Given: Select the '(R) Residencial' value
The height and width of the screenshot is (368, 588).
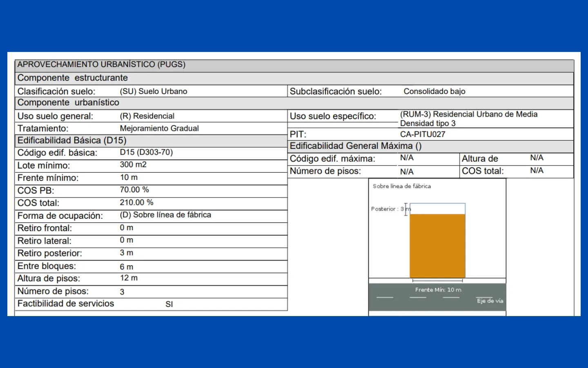Looking at the screenshot, I should 147,116.
